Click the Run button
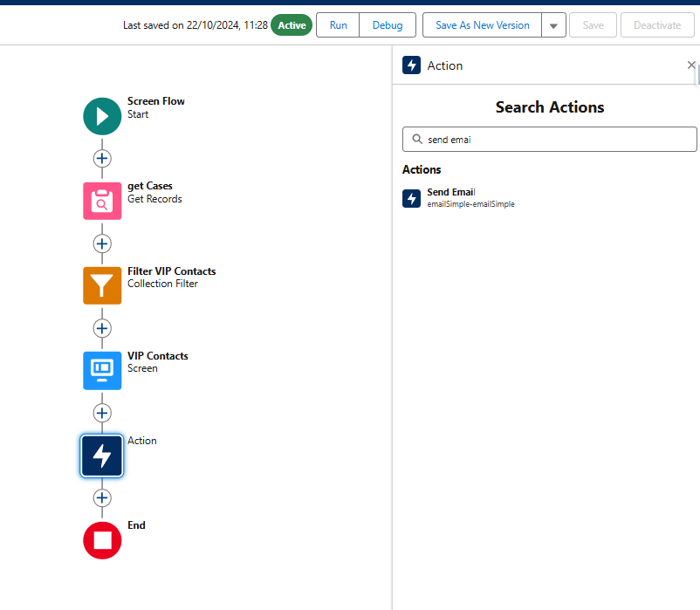 pyautogui.click(x=338, y=25)
